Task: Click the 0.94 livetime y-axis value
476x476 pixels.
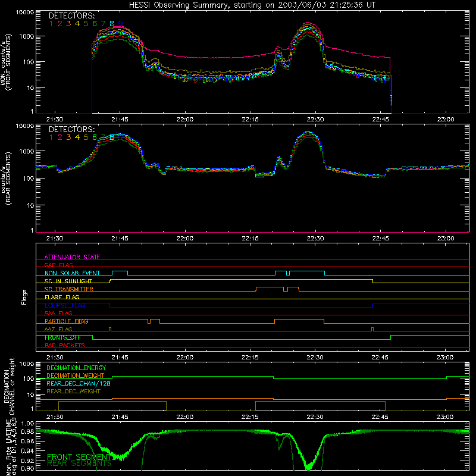Action: [x=27, y=451]
